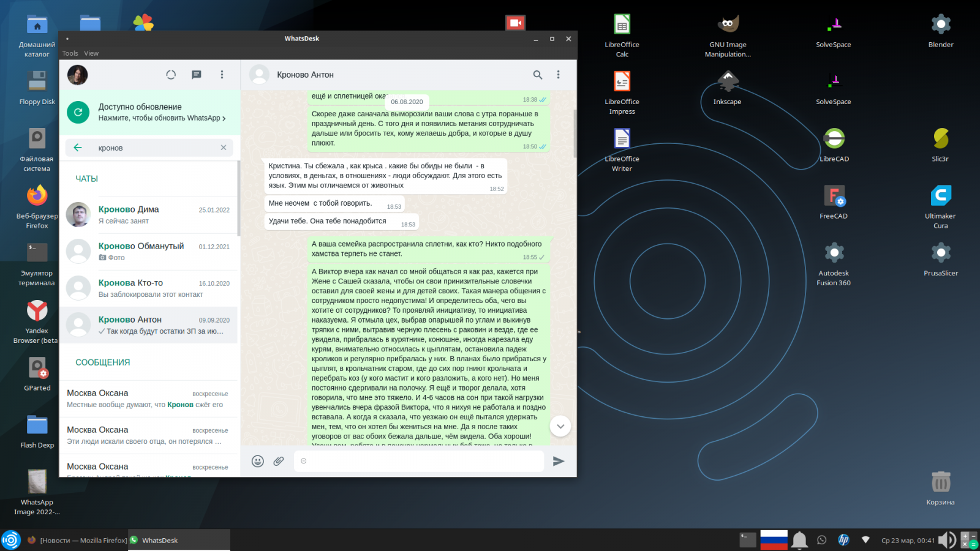Click the paperclip attach icon

coord(279,461)
